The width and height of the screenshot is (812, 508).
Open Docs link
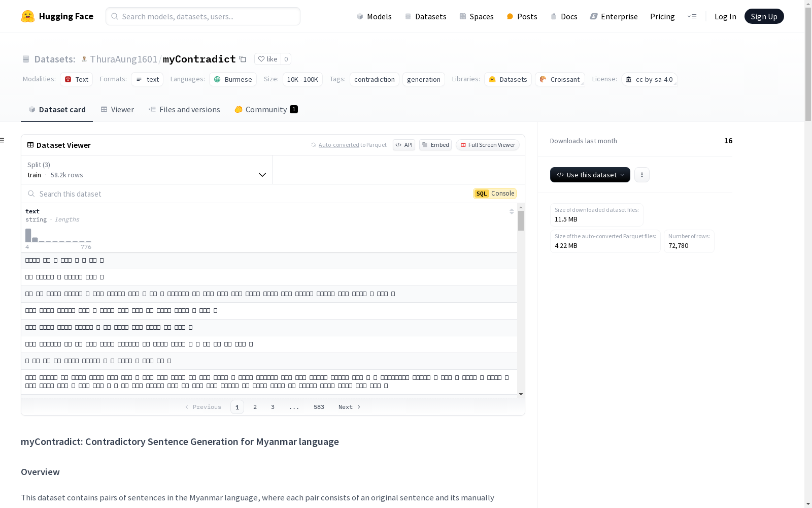pyautogui.click(x=564, y=16)
